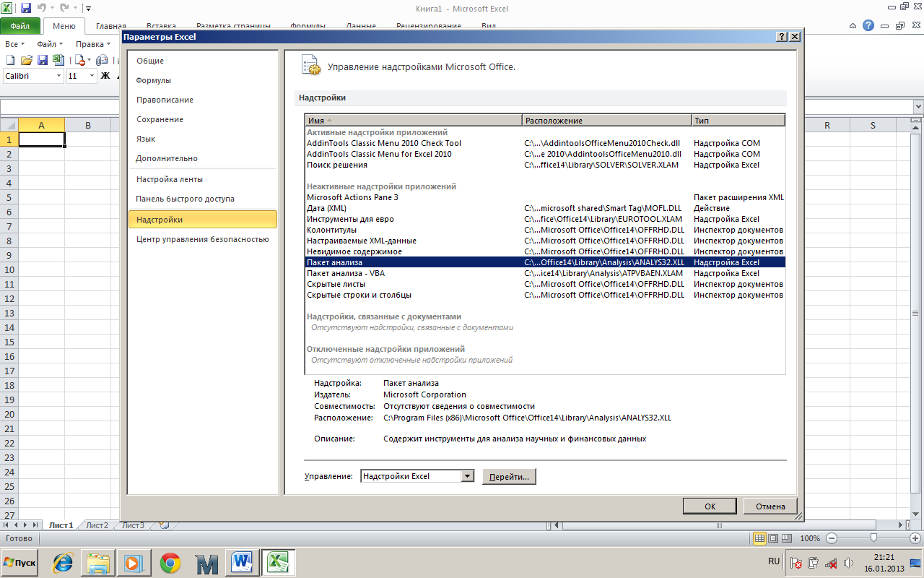Select the Инструменты для евро add-in row
This screenshot has width=924, height=578.
(x=545, y=219)
